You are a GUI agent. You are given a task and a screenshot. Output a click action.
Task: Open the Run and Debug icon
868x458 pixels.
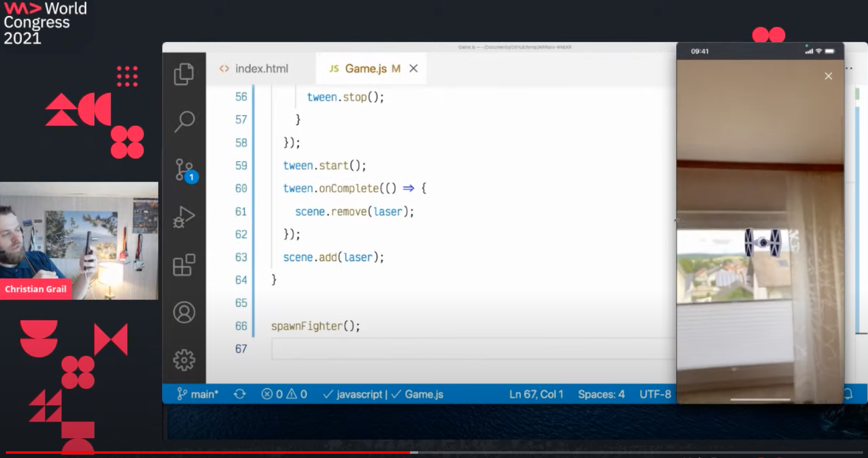click(x=184, y=217)
